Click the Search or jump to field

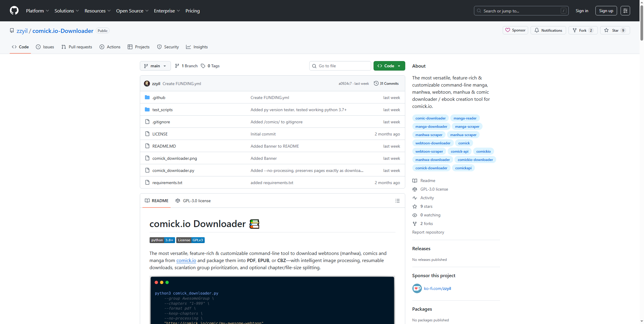tap(521, 11)
